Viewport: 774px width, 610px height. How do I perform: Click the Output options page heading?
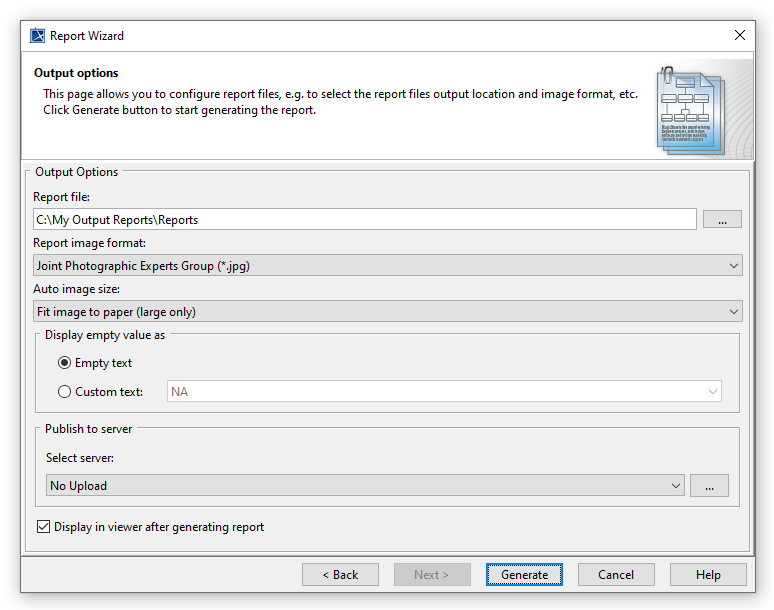click(x=76, y=73)
